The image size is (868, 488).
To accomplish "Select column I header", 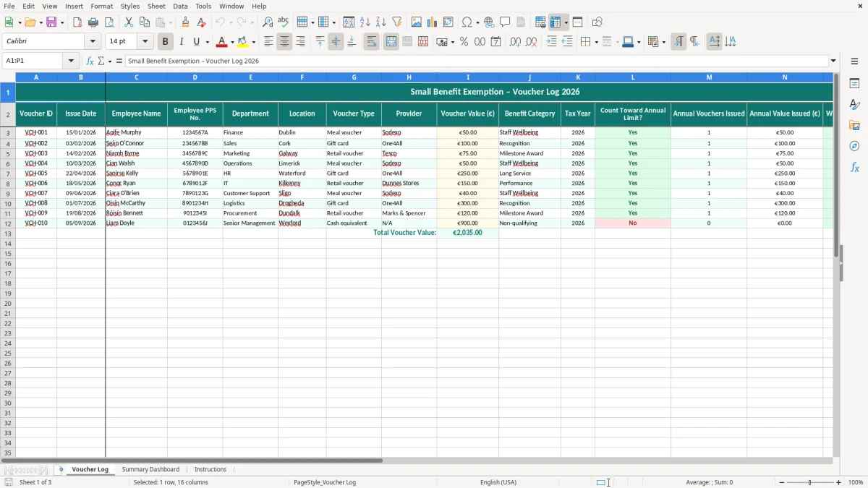I will [468, 77].
